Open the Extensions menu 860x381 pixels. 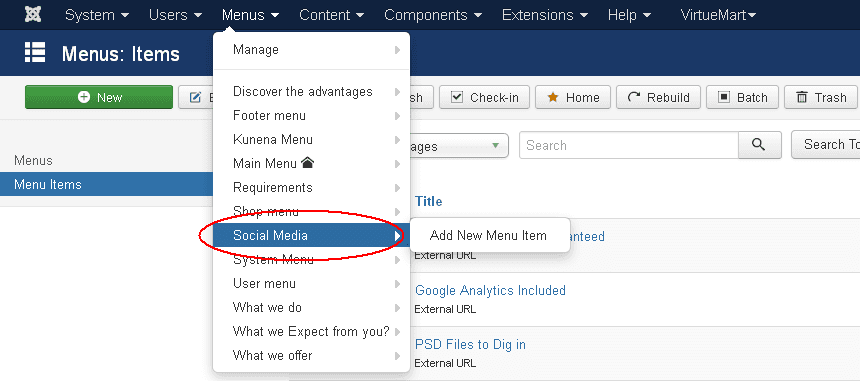pos(545,15)
